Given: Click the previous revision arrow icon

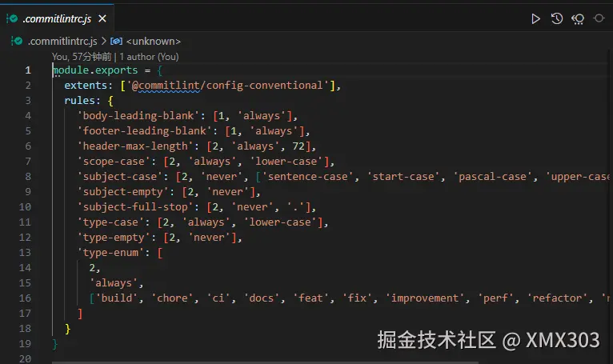Looking at the screenshot, I should coord(578,18).
